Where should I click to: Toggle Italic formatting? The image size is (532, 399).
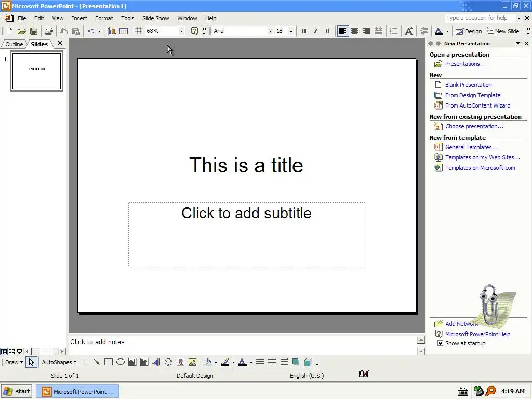click(x=315, y=31)
